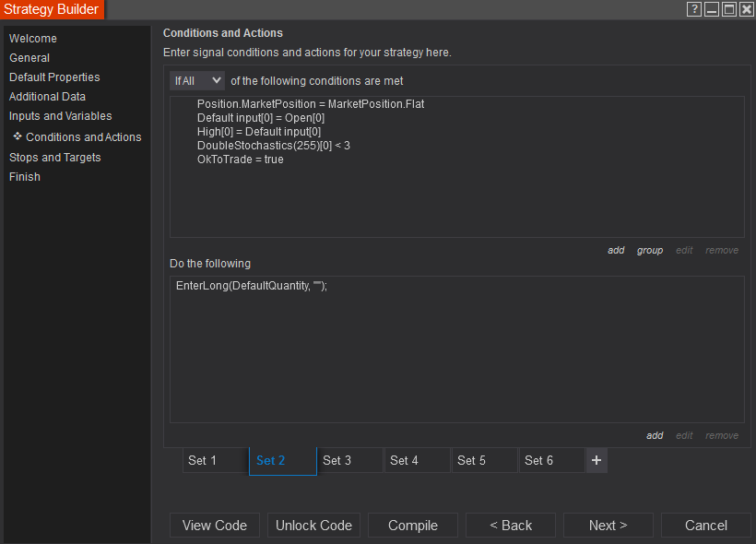Image resolution: width=756 pixels, height=544 pixels.
Task: Select the DoubleStochastics(255)[0] < 3 condition
Action: tap(273, 146)
